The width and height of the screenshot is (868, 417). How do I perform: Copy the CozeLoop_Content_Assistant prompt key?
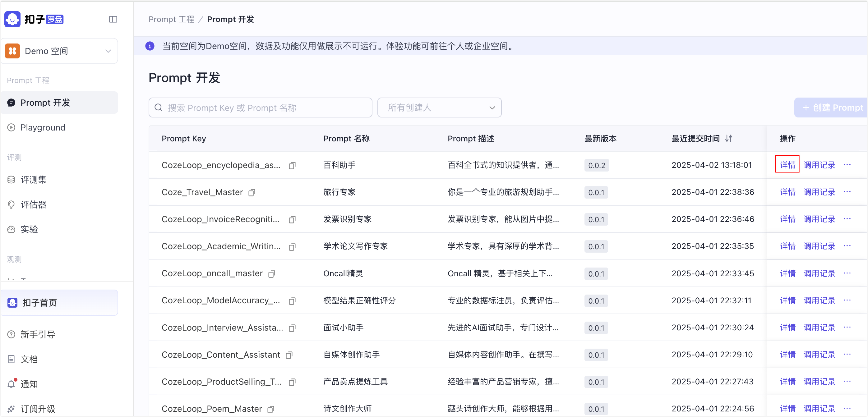289,355
